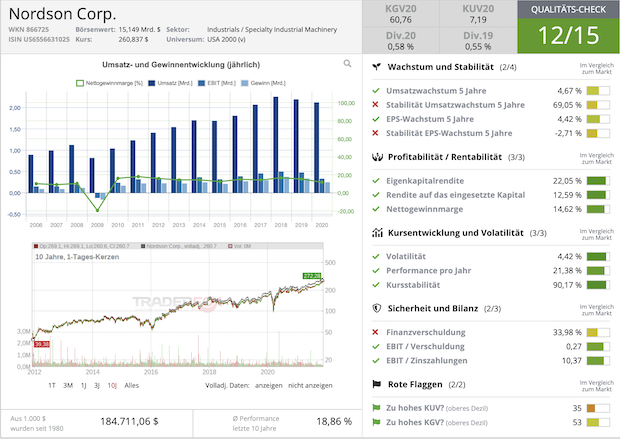Click Kursstabilität value 90,17 %
Image resolution: width=620 pixels, height=439 pixels.
click(x=567, y=285)
